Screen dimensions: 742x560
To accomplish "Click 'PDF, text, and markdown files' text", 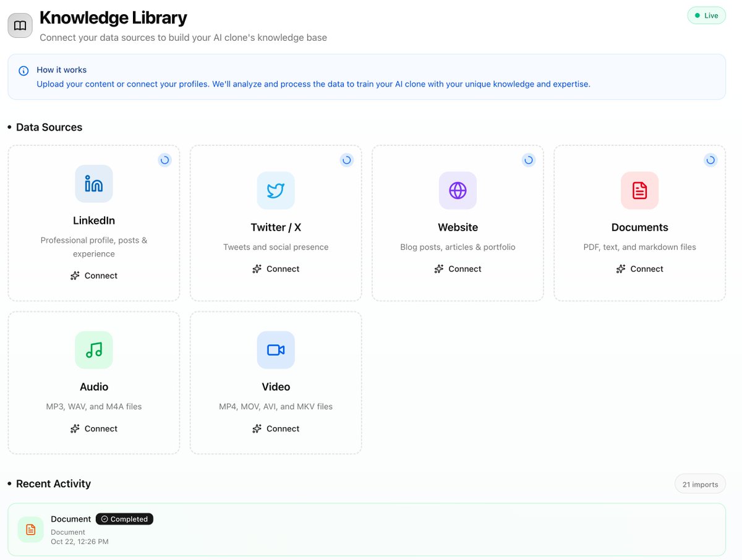I will coord(639,247).
